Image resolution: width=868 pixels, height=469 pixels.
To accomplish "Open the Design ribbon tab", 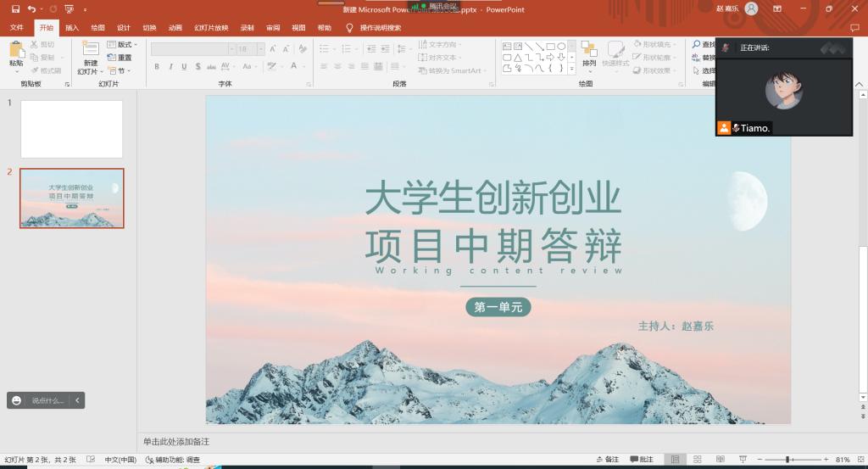I will pos(123,28).
